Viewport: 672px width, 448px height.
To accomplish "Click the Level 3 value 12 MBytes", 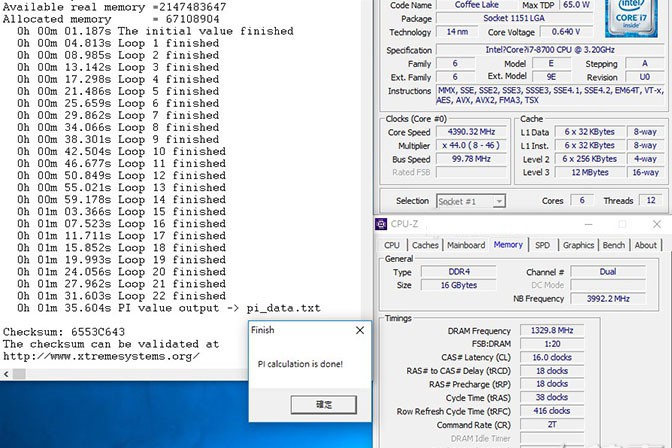I will (589, 172).
